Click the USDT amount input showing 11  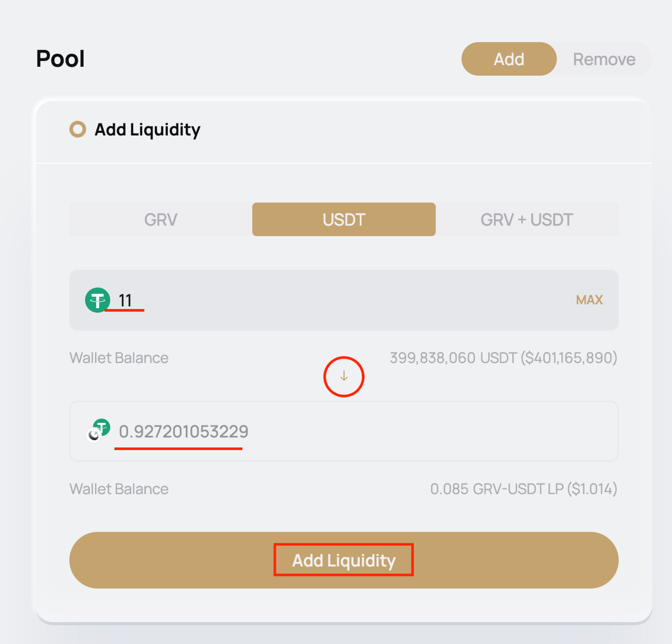pyautogui.click(x=308, y=300)
